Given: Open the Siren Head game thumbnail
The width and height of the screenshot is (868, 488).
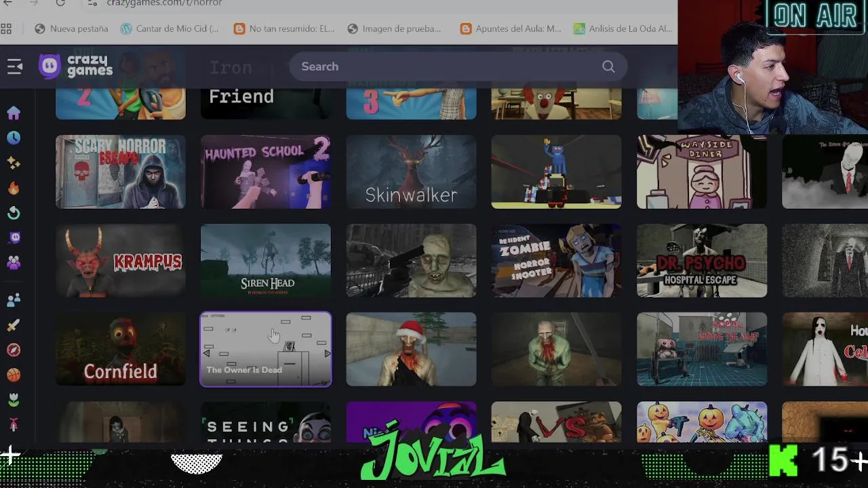Looking at the screenshot, I should tap(266, 260).
